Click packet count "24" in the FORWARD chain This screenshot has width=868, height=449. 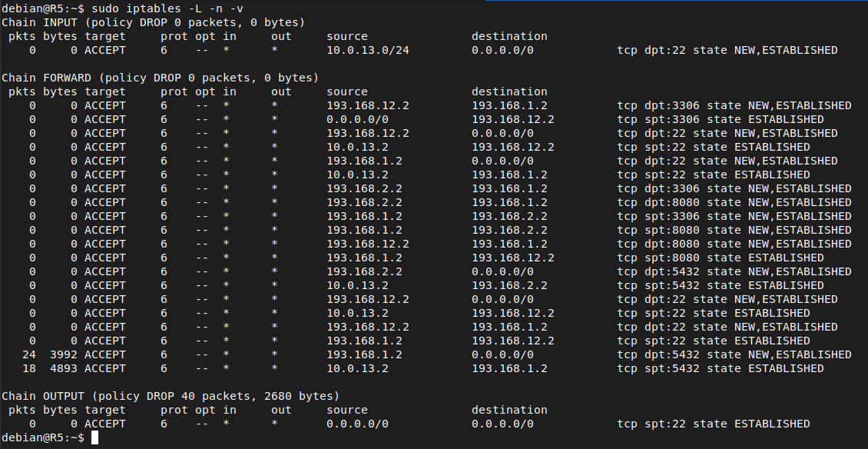(28, 354)
